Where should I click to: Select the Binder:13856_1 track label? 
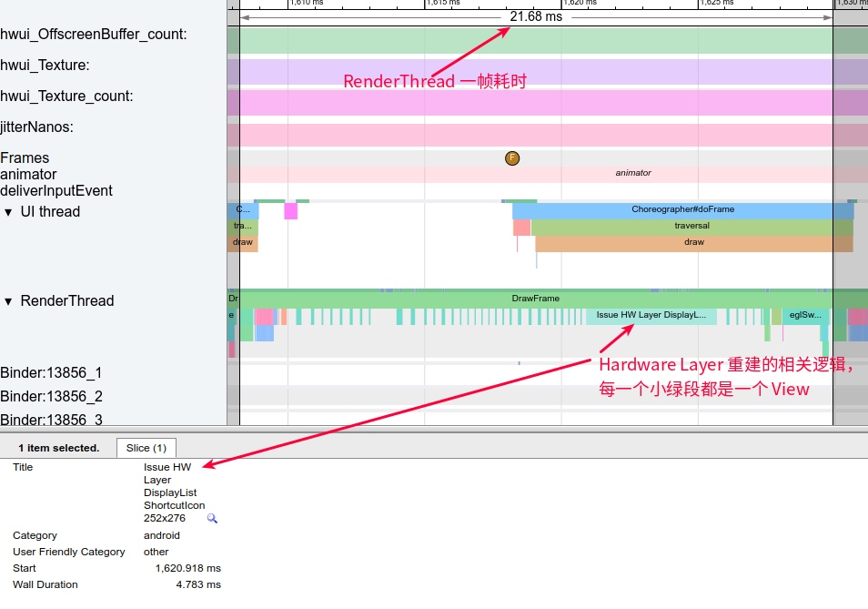click(x=51, y=373)
